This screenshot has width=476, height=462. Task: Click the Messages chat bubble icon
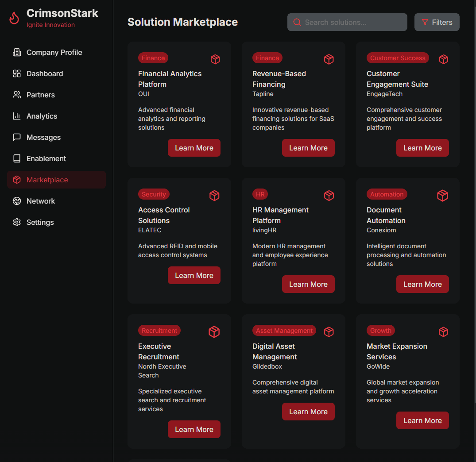(17, 138)
